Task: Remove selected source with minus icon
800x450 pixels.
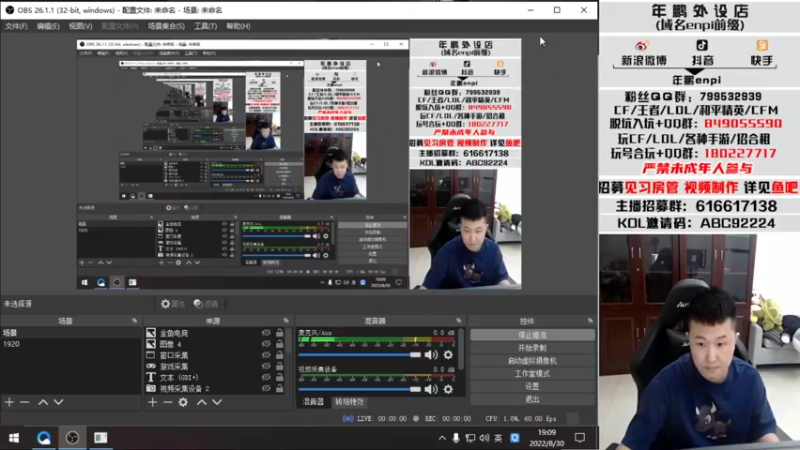Action: tap(168, 402)
